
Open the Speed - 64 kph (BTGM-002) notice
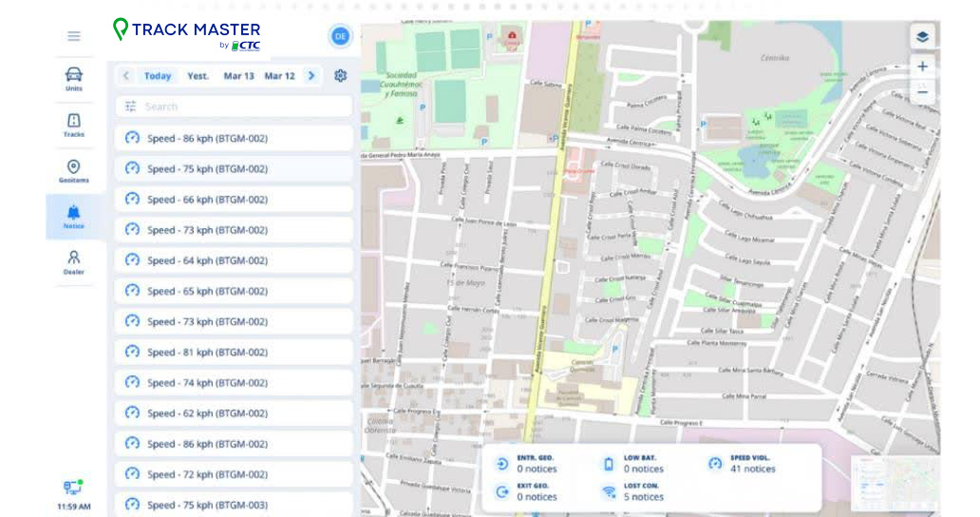(234, 260)
